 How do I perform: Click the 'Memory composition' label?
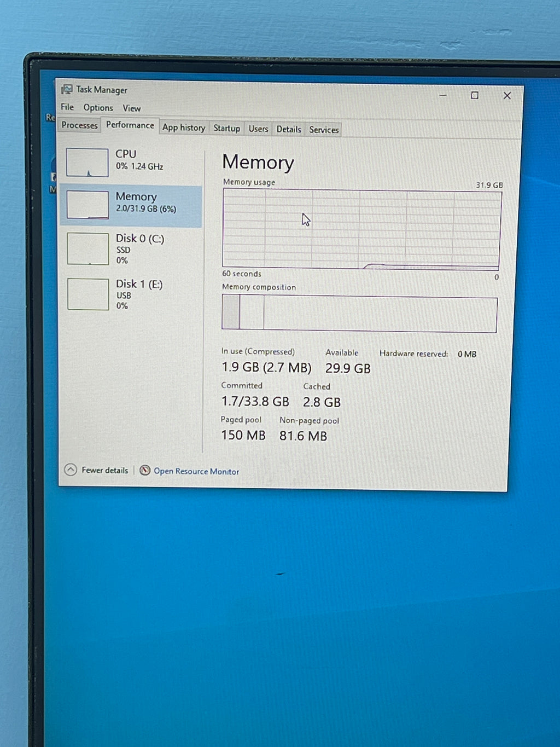tap(259, 287)
